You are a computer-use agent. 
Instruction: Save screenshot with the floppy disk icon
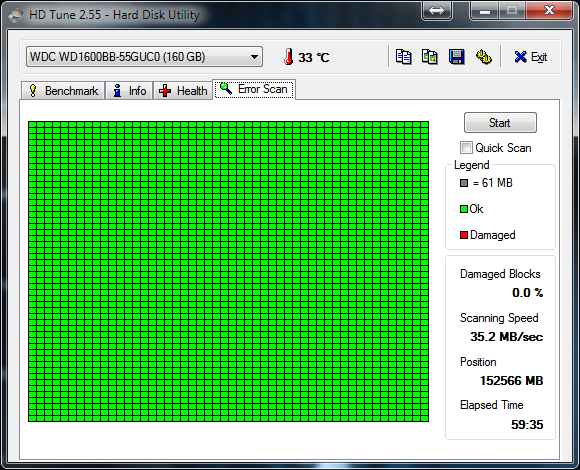tap(456, 57)
